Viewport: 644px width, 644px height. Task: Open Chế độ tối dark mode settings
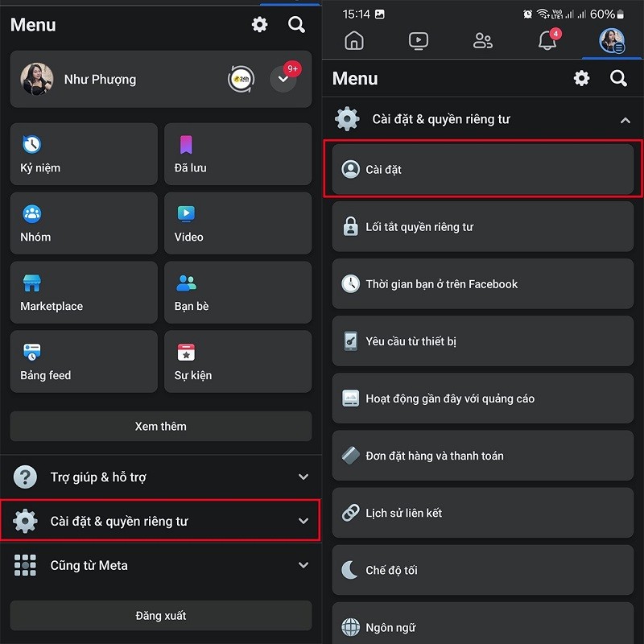(x=482, y=570)
